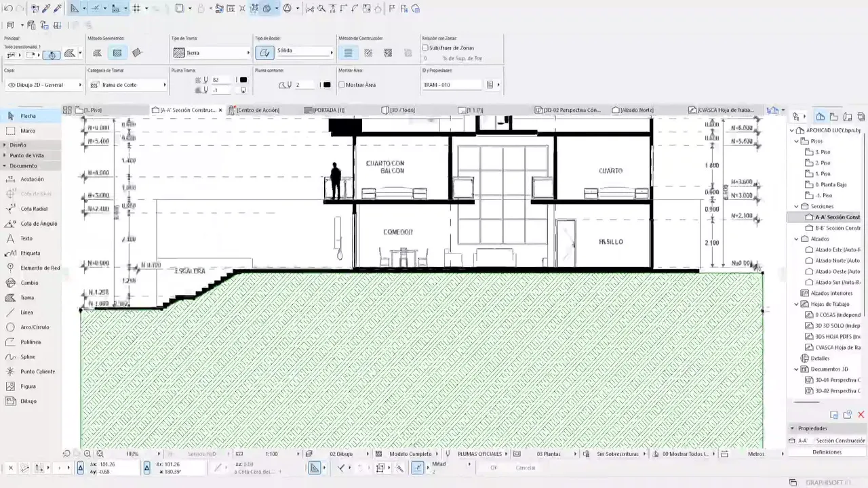Click the black fill pen color swatch

coord(243,80)
